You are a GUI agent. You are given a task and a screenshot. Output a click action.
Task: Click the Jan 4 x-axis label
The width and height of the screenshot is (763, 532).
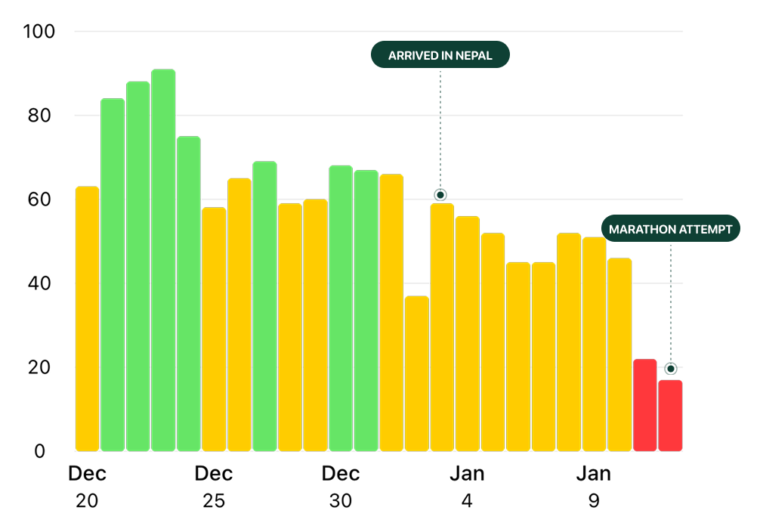point(467,487)
